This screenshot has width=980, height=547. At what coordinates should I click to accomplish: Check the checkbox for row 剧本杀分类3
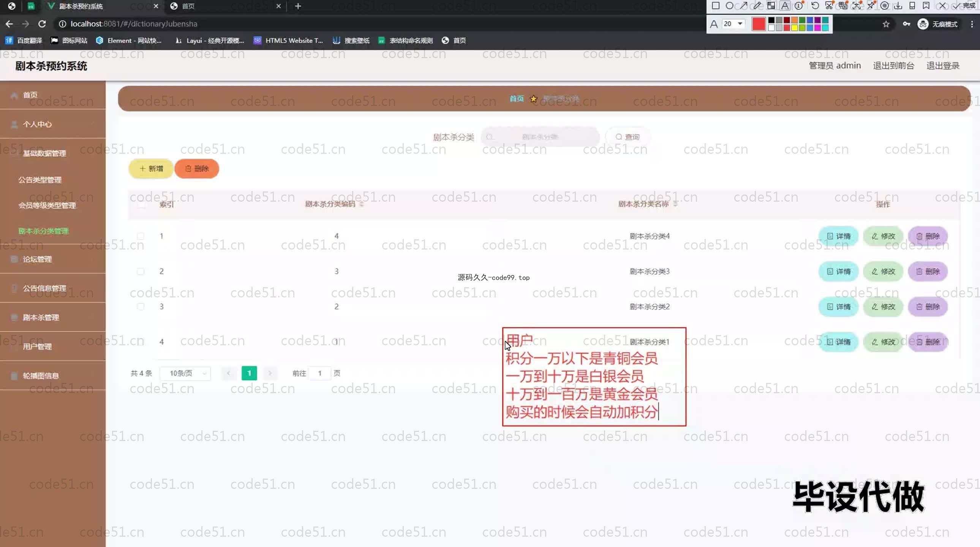[x=141, y=271]
